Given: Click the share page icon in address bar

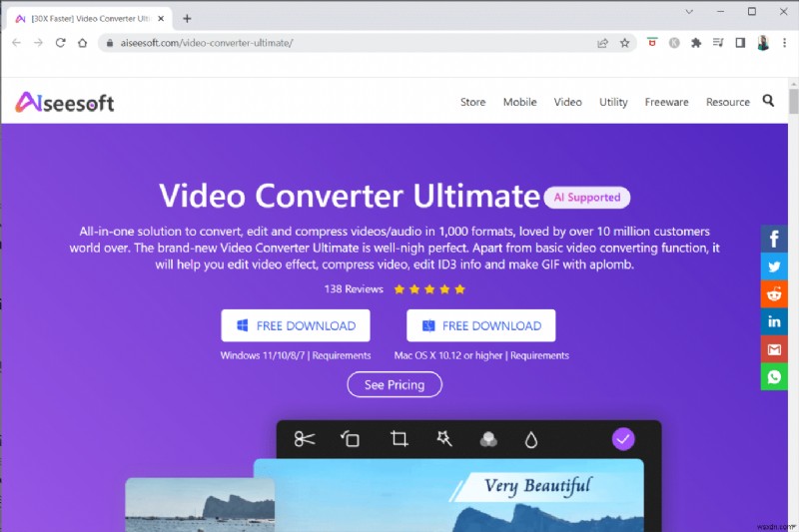Looking at the screenshot, I should click(603, 43).
